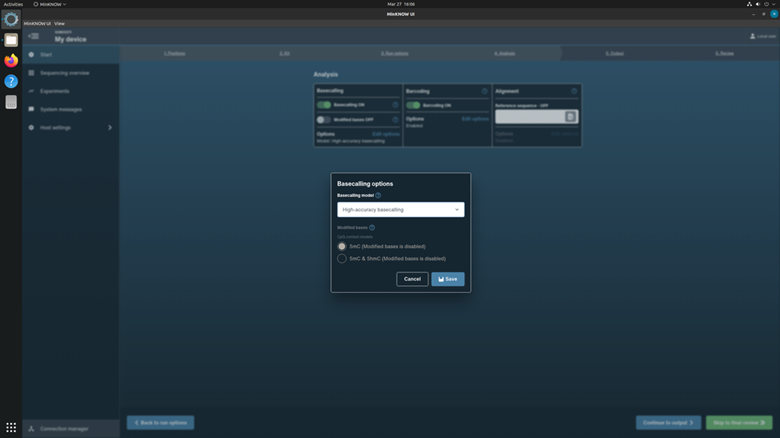Toggle the Basecalling ON switch
The image size is (780, 438).
pyautogui.click(x=324, y=104)
